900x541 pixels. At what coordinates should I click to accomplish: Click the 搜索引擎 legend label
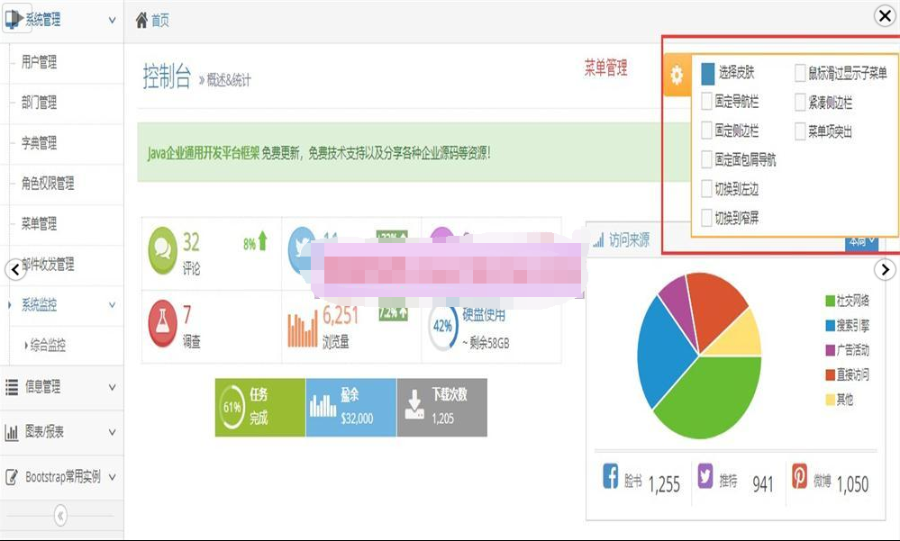(852, 325)
